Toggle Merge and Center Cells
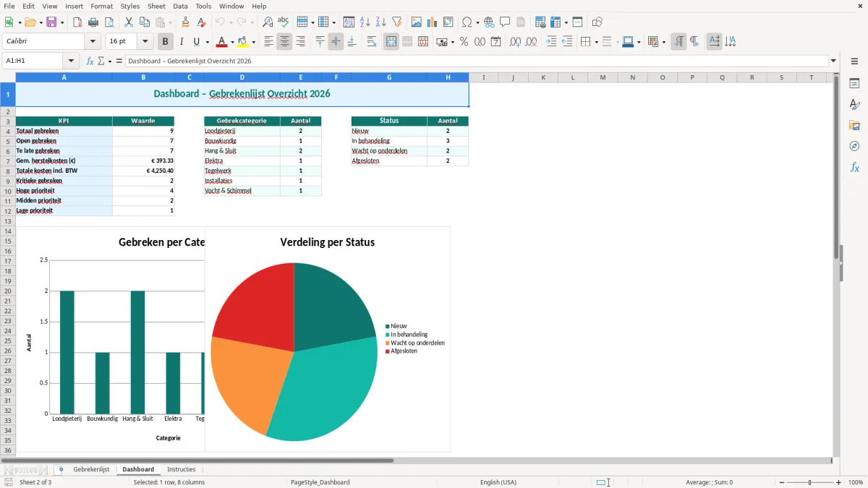The width and height of the screenshot is (868, 488). click(x=391, y=42)
